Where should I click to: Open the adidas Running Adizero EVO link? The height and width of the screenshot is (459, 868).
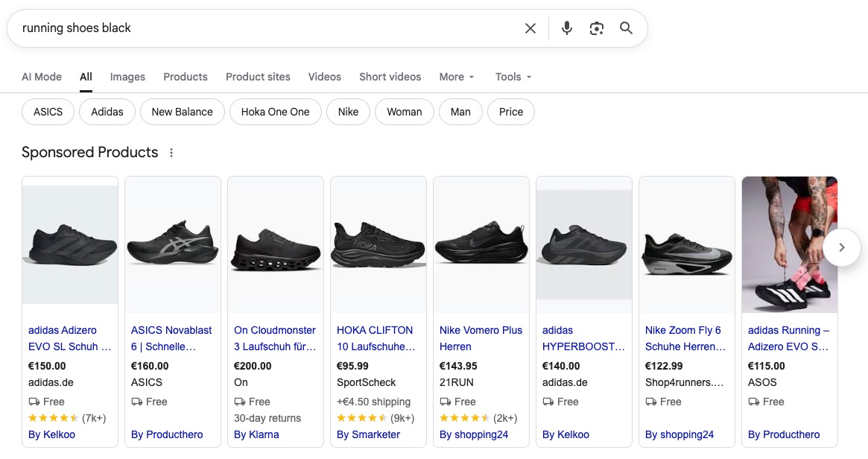pyautogui.click(x=789, y=338)
